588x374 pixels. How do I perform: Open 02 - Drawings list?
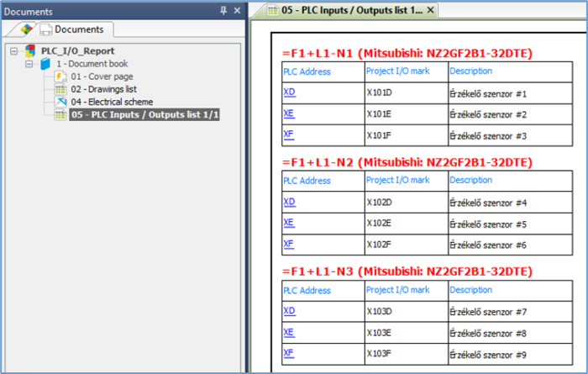[x=104, y=89]
